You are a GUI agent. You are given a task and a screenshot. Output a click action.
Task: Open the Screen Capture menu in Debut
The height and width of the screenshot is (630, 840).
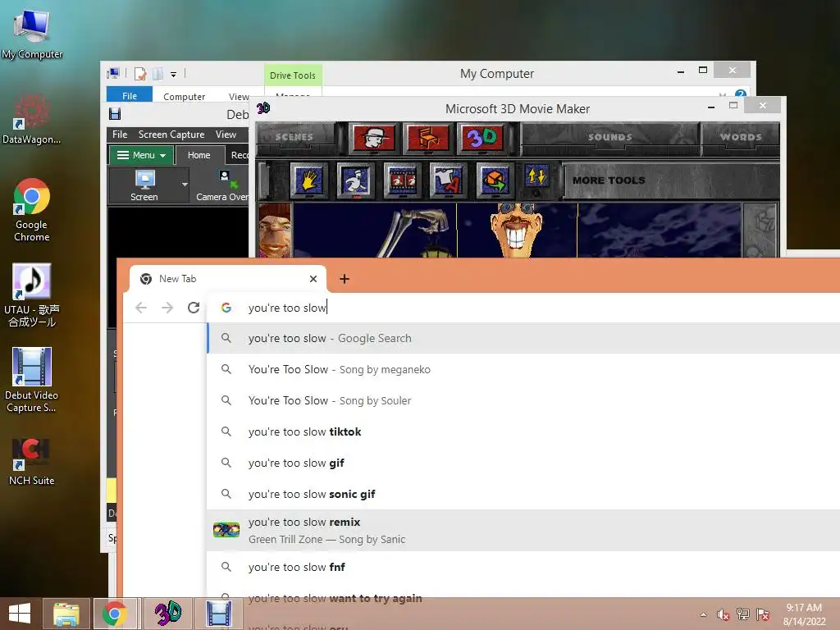171,135
